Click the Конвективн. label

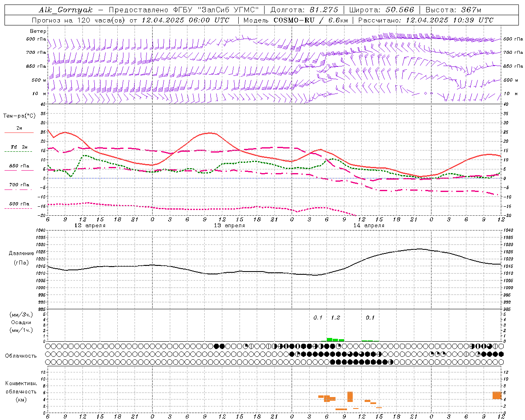tap(21, 383)
